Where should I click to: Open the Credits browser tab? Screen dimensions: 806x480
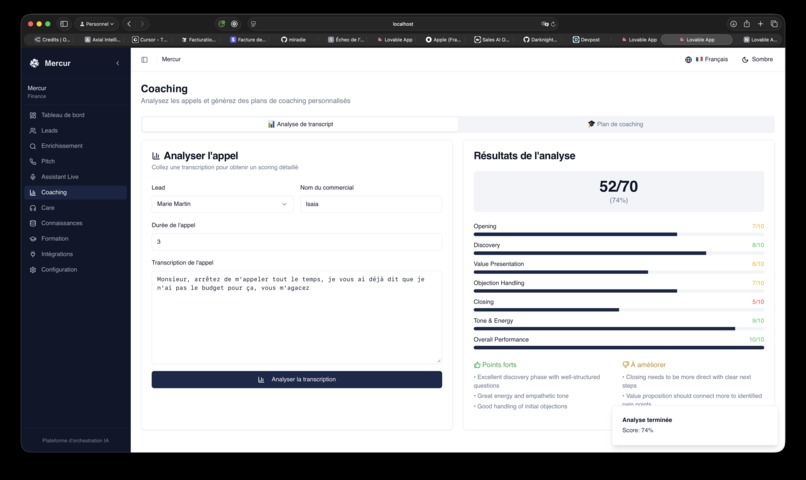coord(52,40)
